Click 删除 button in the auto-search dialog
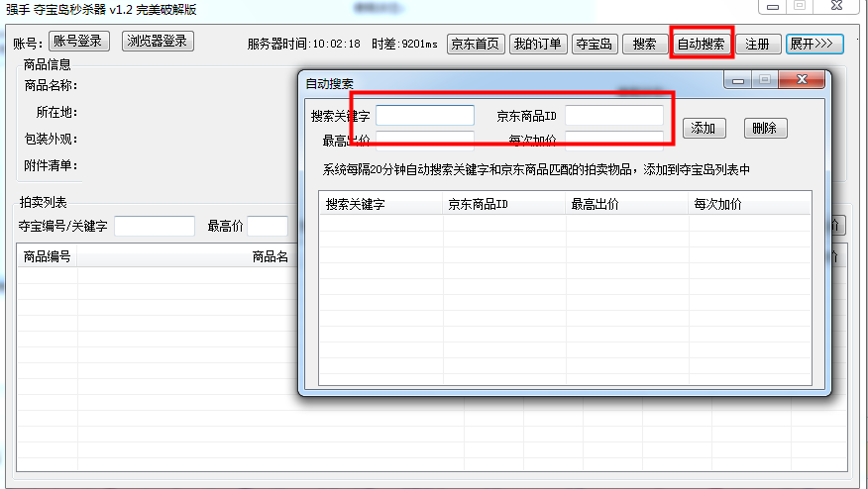Screen dimensions: 868x489 pos(764,129)
